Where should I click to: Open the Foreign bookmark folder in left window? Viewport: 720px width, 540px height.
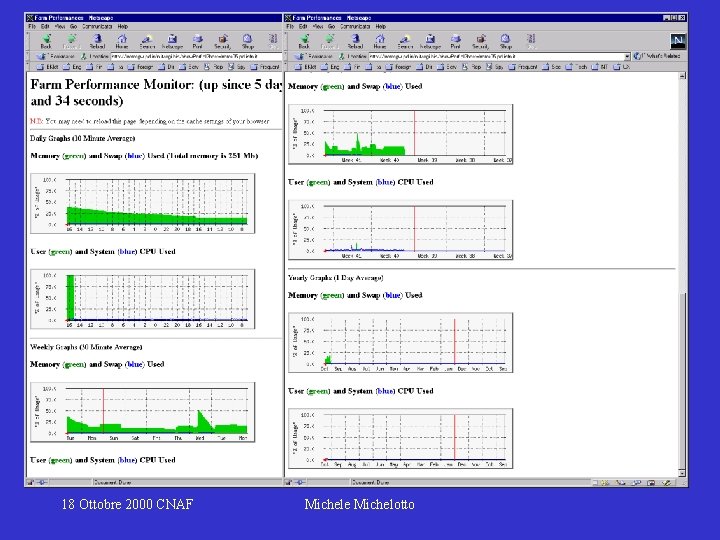[141, 67]
